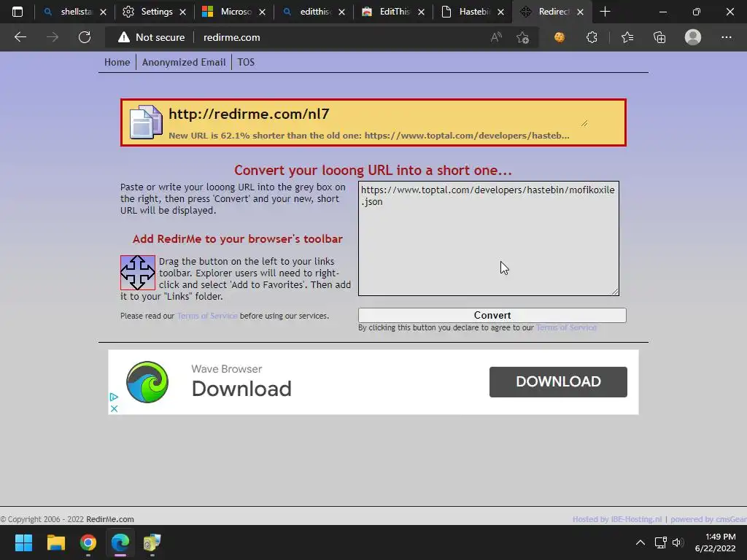Open Google Chrome from taskbar

88,542
